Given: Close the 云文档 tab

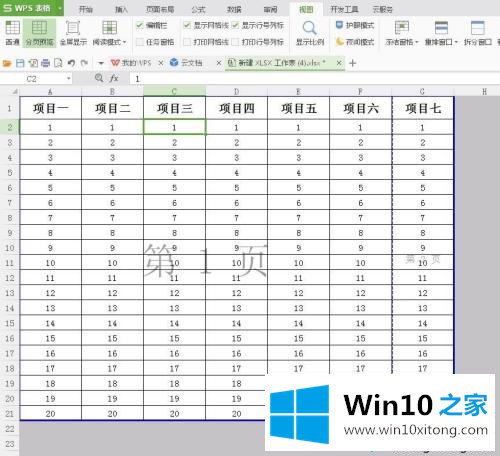Looking at the screenshot, I should pos(219,63).
